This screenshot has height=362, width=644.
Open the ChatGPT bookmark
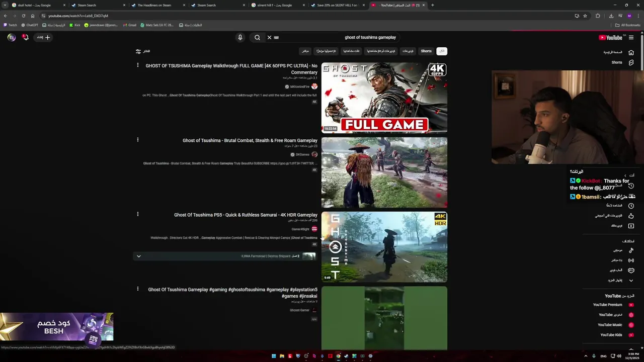tap(30, 25)
